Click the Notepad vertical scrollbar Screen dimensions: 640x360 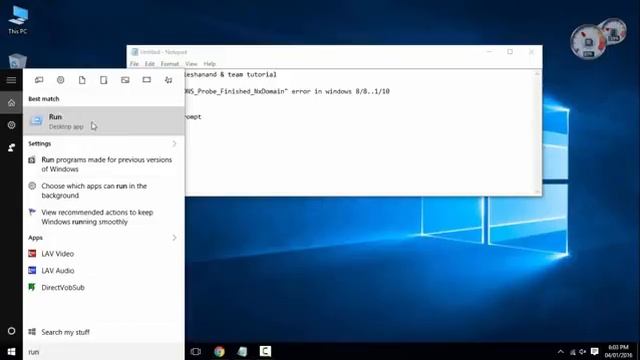tap(538, 132)
